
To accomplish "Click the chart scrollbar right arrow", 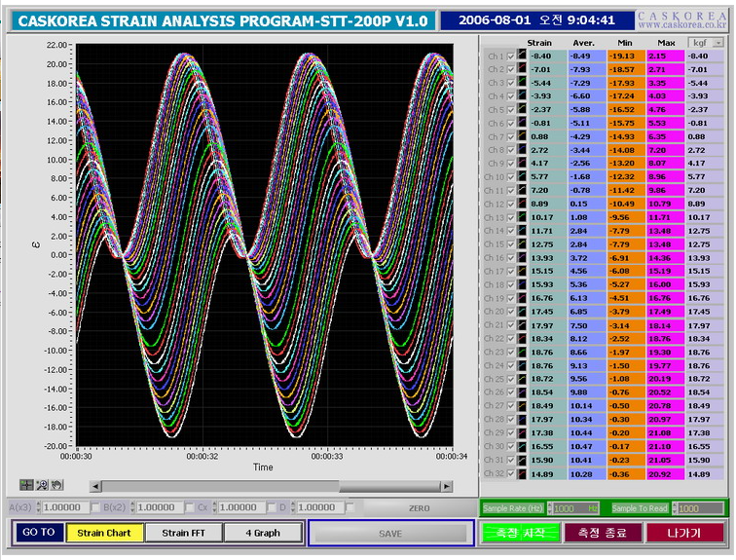I will (447, 486).
